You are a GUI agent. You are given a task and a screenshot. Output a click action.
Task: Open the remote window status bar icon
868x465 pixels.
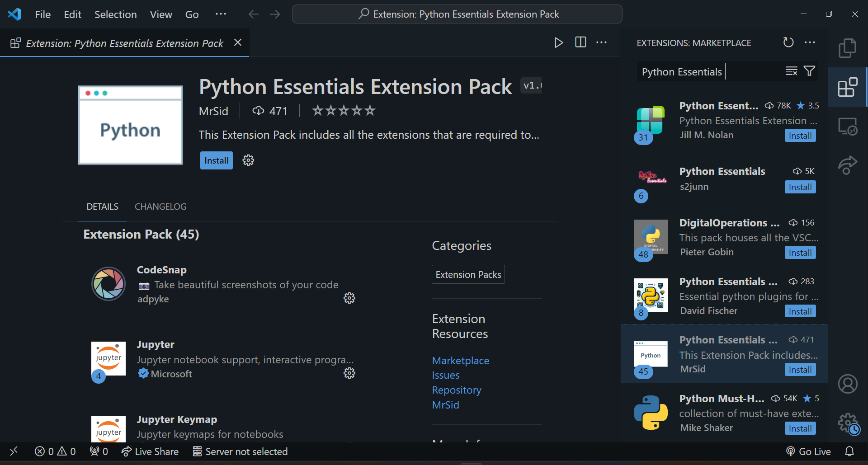click(x=14, y=451)
